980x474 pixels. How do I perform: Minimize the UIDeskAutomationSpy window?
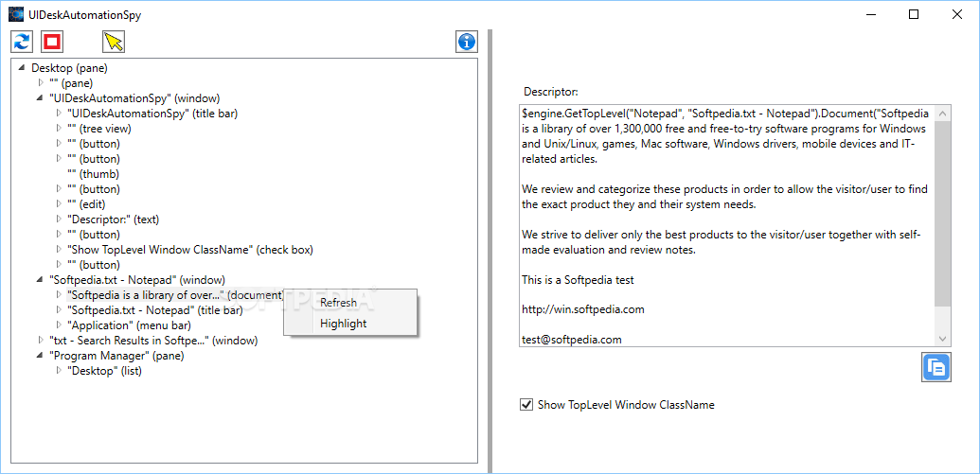pos(870,15)
